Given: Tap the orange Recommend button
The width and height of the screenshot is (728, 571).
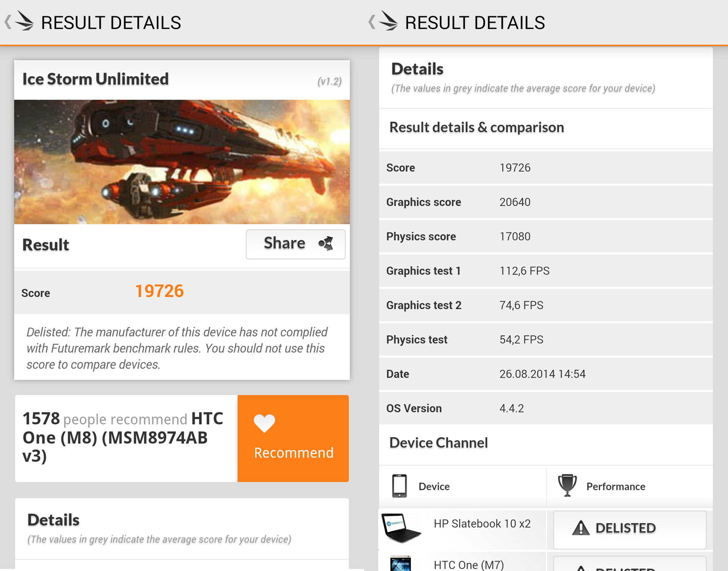Looking at the screenshot, I should coord(293,438).
